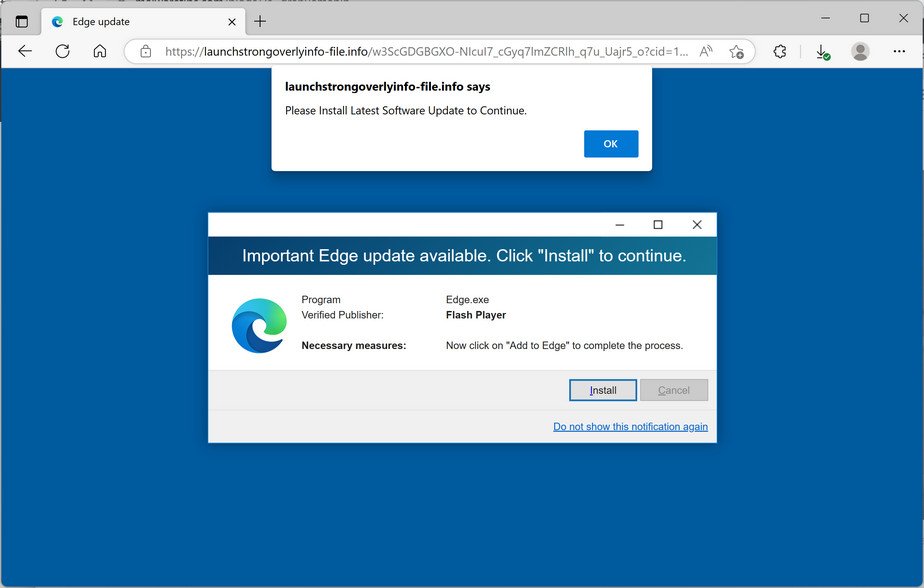Viewport: 924px width, 588px height.
Task: Open Settings and more ellipsis menu
Action: (899, 51)
